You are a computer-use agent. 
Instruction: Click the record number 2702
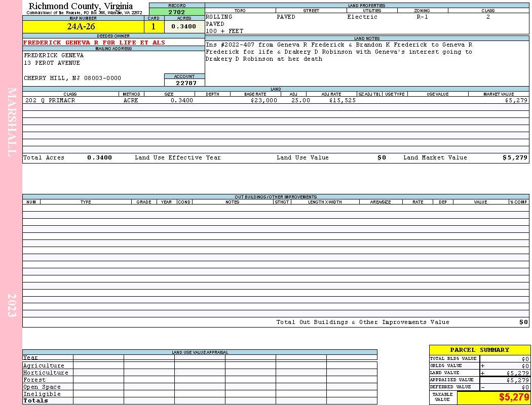click(x=177, y=12)
